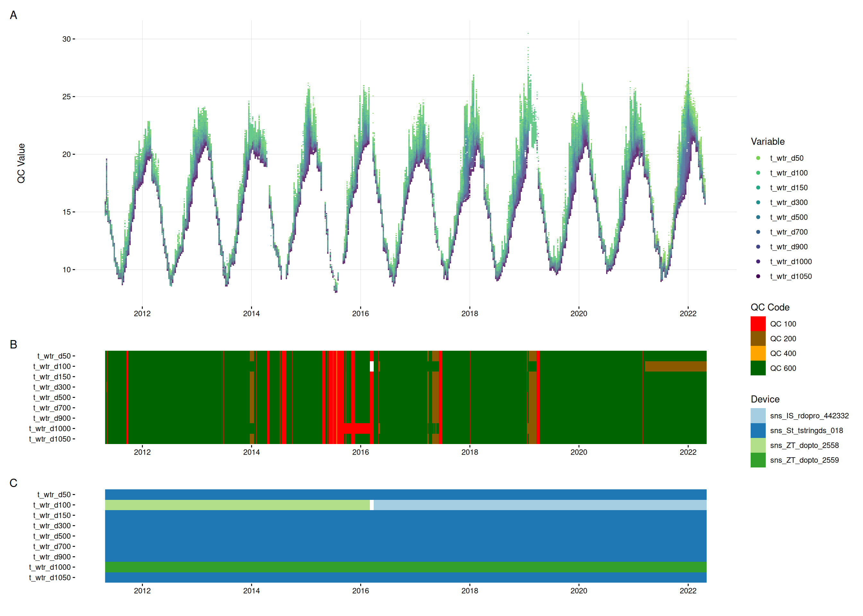Click the t_wtr_d100 legend dot
863x616 pixels.
tap(758, 173)
